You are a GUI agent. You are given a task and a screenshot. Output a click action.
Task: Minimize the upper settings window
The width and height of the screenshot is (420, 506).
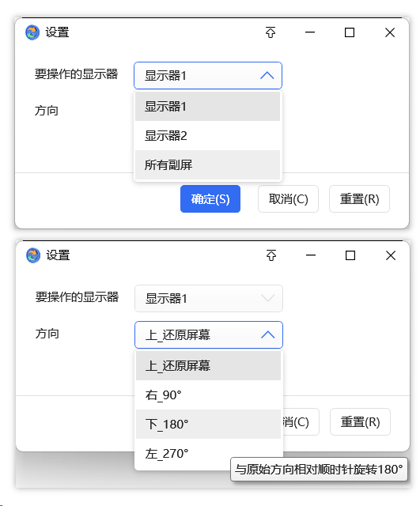pos(310,32)
